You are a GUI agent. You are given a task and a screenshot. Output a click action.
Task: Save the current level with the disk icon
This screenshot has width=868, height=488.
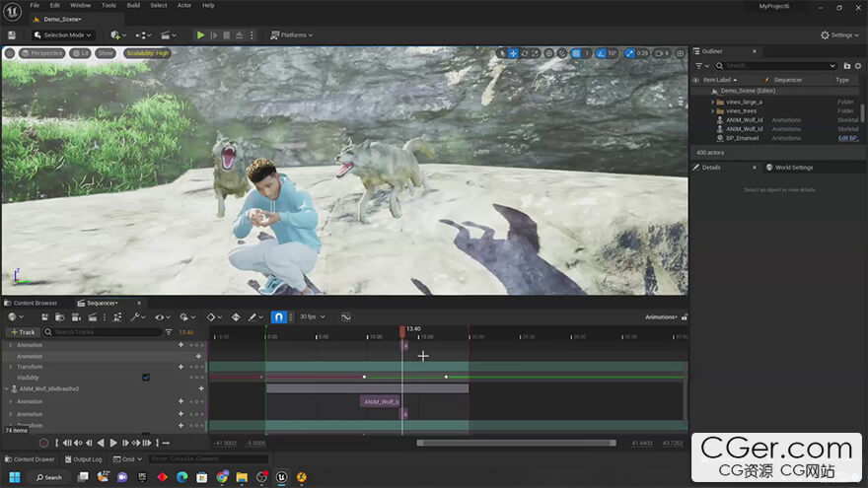12,35
